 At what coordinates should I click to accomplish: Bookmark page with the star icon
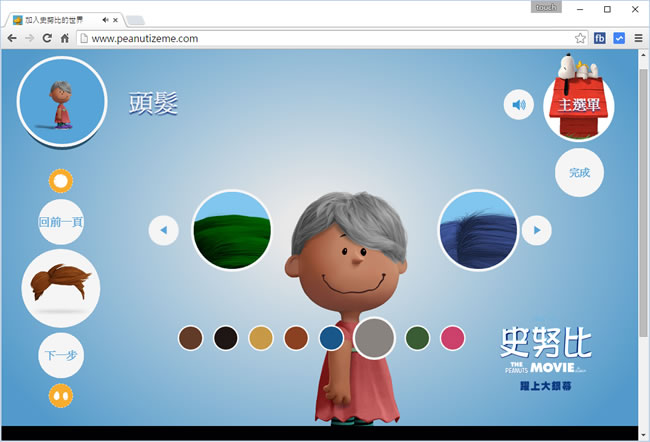[580, 38]
